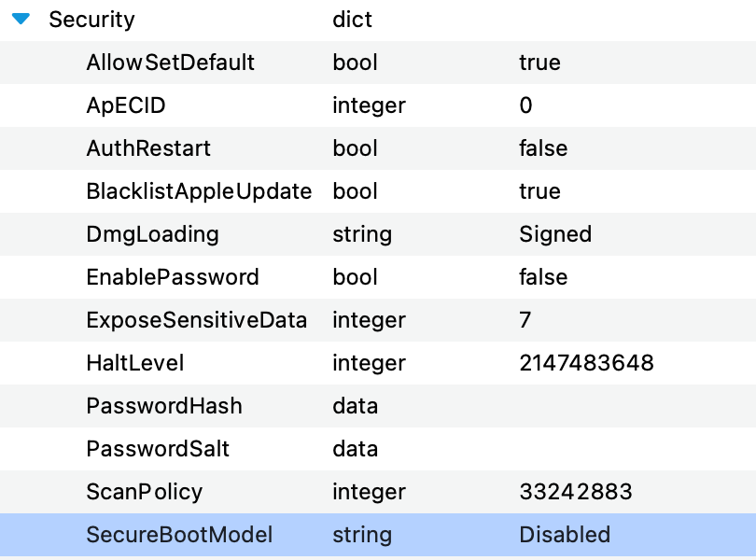Click the data type of PasswordHash
The image size is (756, 560).
coord(355,406)
